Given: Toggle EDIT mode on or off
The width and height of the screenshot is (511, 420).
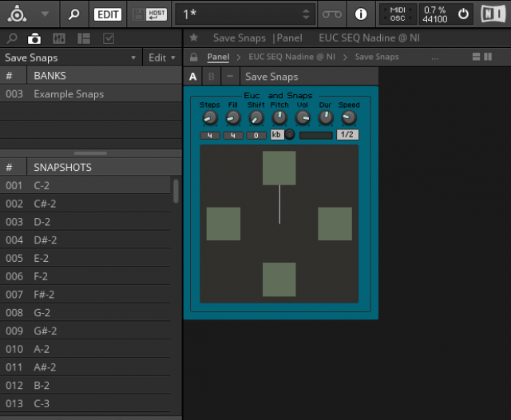Looking at the screenshot, I should pos(107,14).
